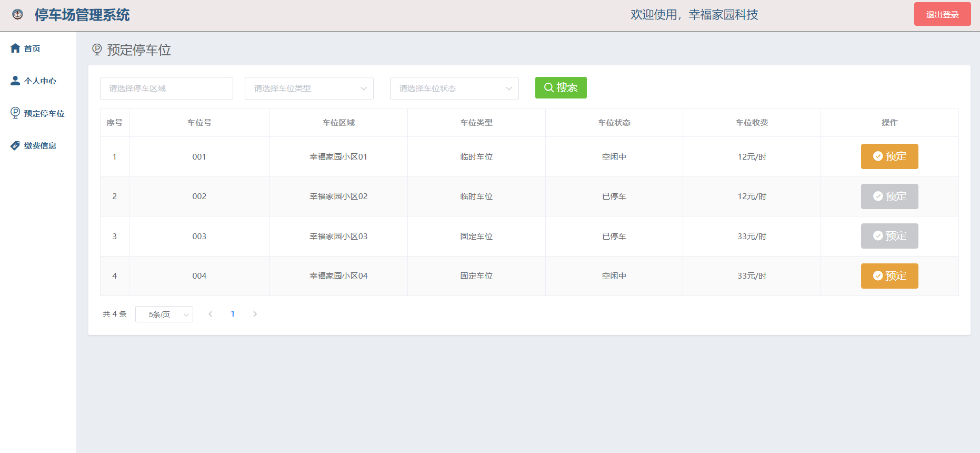Click the parking icon in page heading
This screenshot has width=980, height=453.
click(97, 50)
